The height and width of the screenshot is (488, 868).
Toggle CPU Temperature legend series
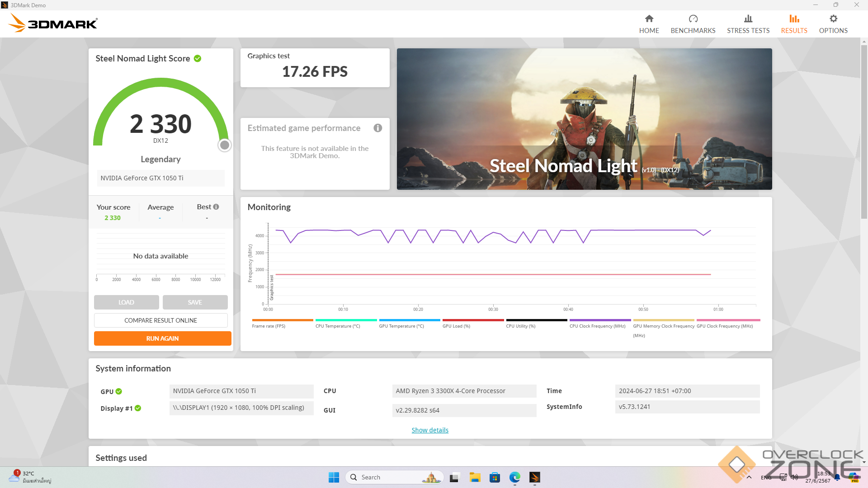tap(337, 326)
